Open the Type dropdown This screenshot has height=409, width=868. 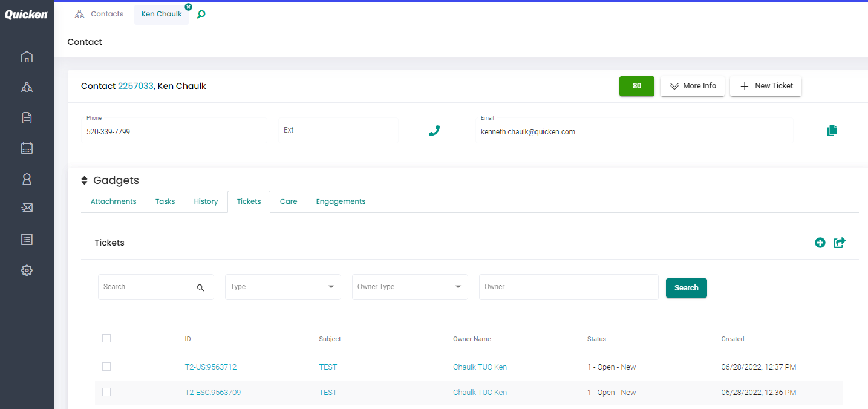[x=282, y=287]
